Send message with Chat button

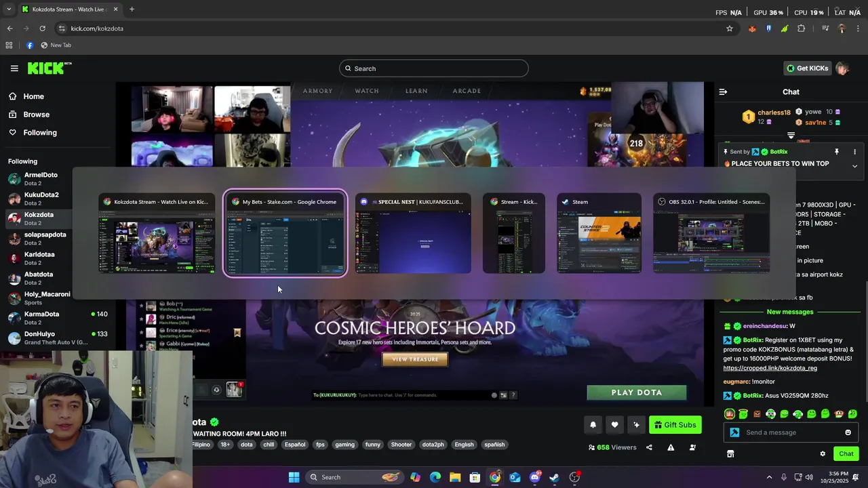846,454
